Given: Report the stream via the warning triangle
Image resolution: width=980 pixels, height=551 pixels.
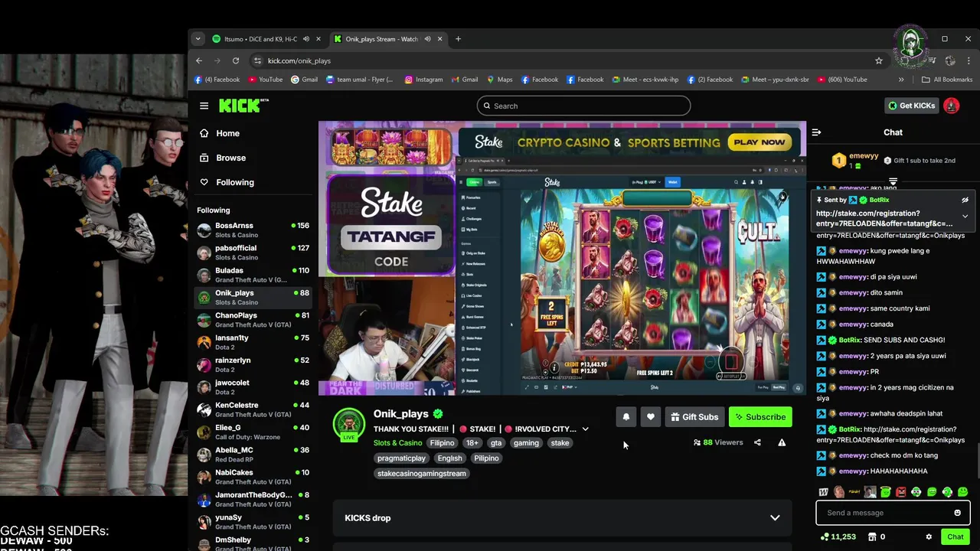Looking at the screenshot, I should click(782, 442).
